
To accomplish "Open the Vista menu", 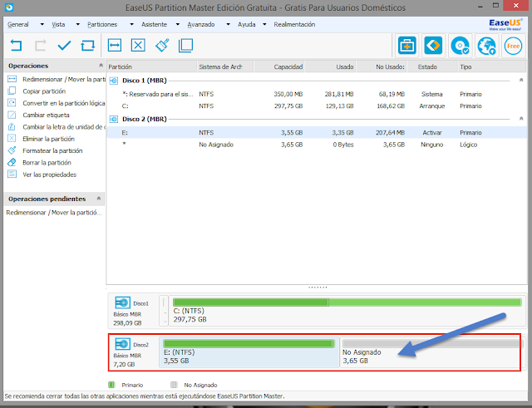I will tap(58, 24).
